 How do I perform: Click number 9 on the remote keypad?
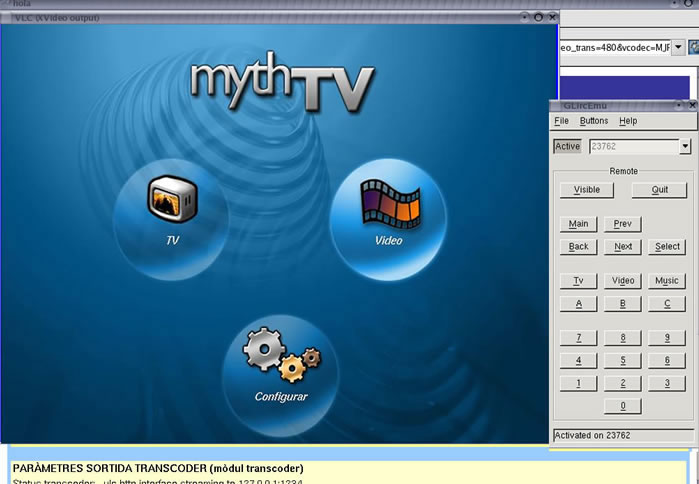point(667,338)
